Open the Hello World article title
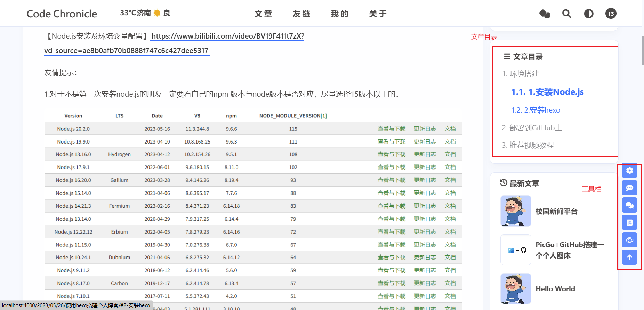The height and width of the screenshot is (310, 644). [x=555, y=289]
